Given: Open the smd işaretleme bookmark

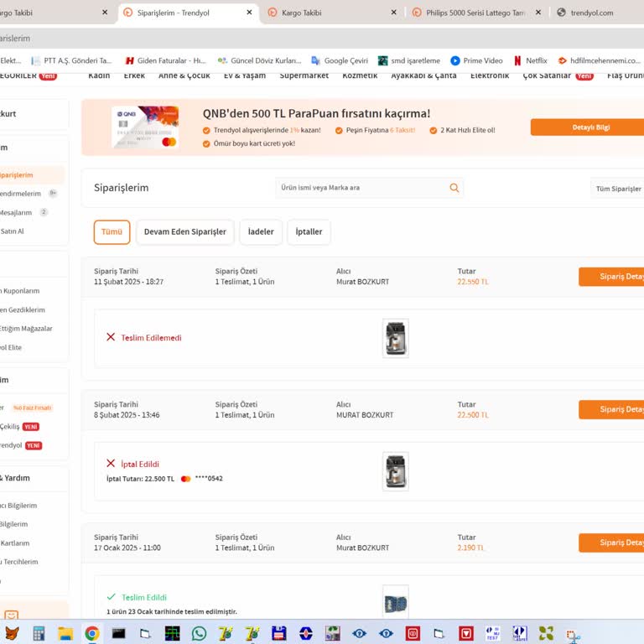Looking at the screenshot, I should click(409, 60).
